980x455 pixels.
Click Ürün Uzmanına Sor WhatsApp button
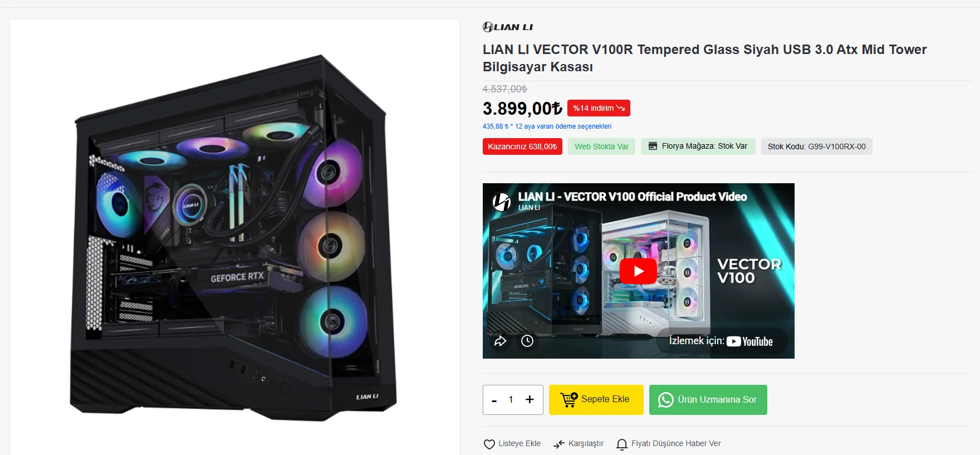708,399
